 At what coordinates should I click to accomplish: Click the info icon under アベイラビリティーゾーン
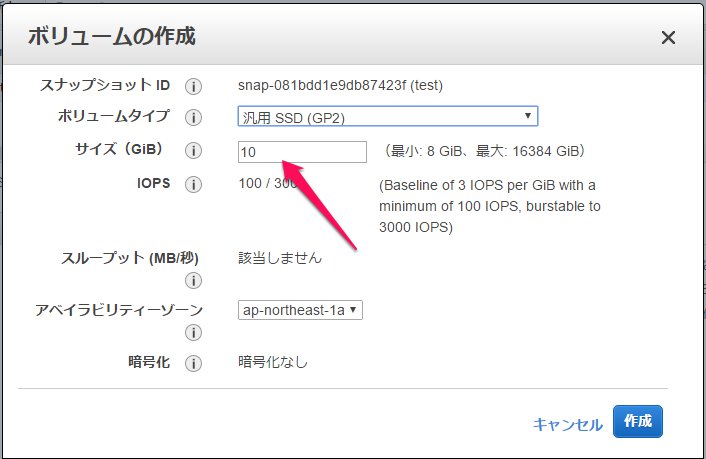[x=194, y=332]
